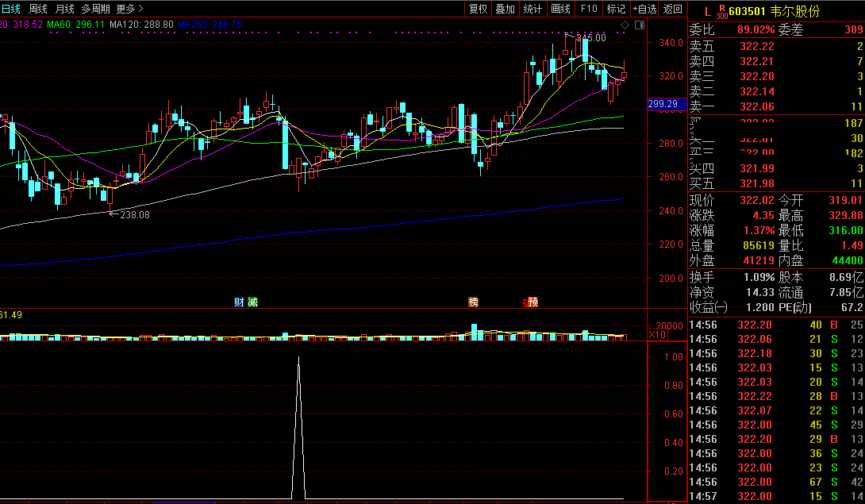Click the 最高 high price 329.88
Image resolution: width=865 pixels, height=504 pixels.
(x=846, y=215)
